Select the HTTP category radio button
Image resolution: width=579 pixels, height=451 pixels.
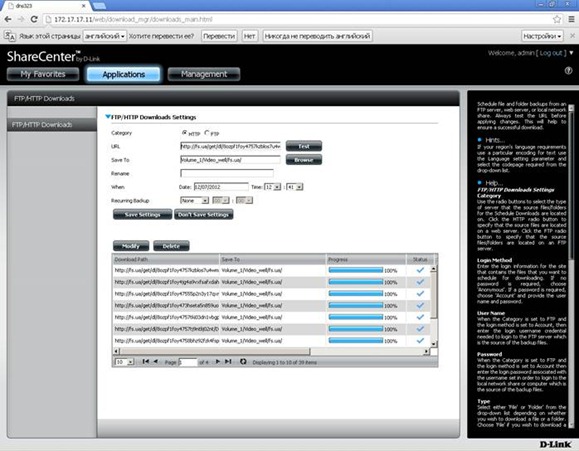click(x=184, y=133)
